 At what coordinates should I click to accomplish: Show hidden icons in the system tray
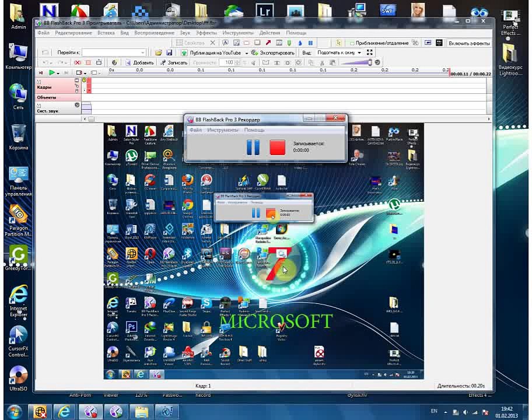point(445,412)
